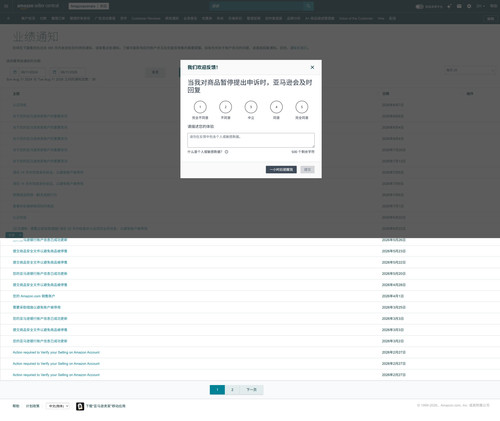Open the page size dropdown at the right
This screenshot has height=421, width=500.
coord(470,70)
